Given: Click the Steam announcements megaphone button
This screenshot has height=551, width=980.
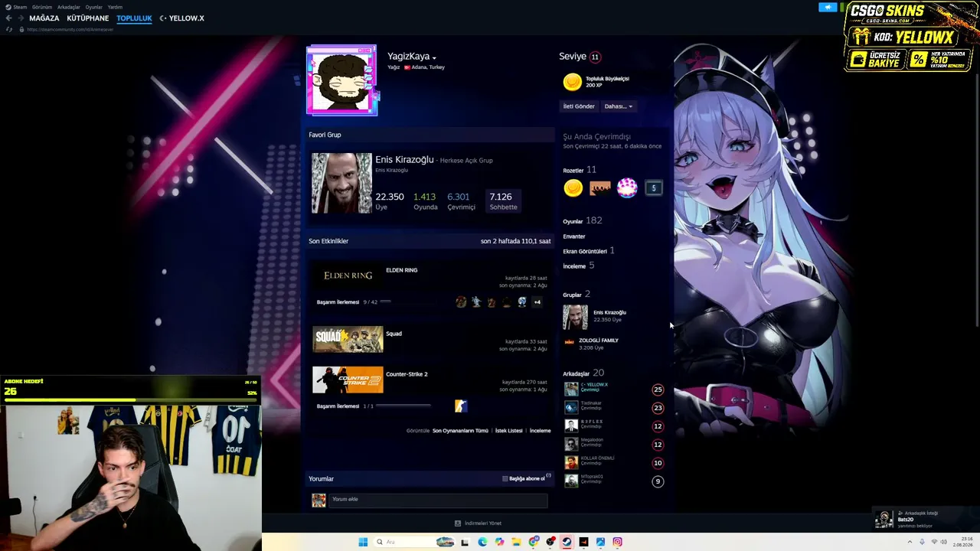Looking at the screenshot, I should tap(828, 7).
